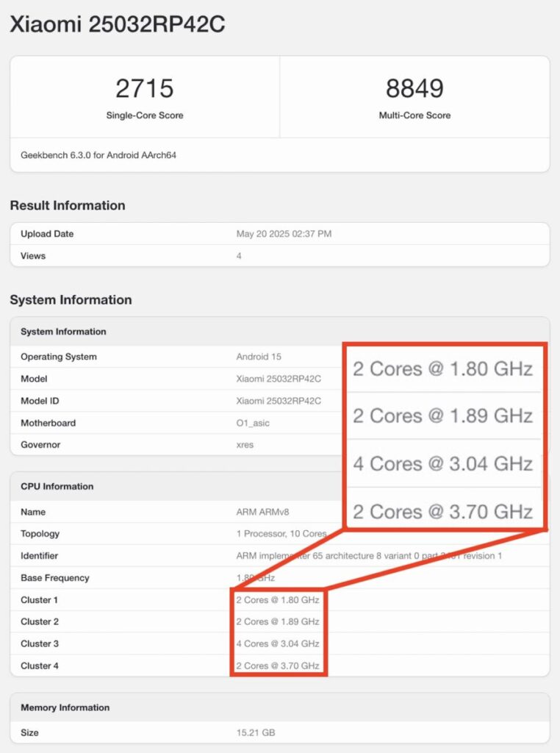Click the Model ID label
560x753 pixels.
pos(40,401)
